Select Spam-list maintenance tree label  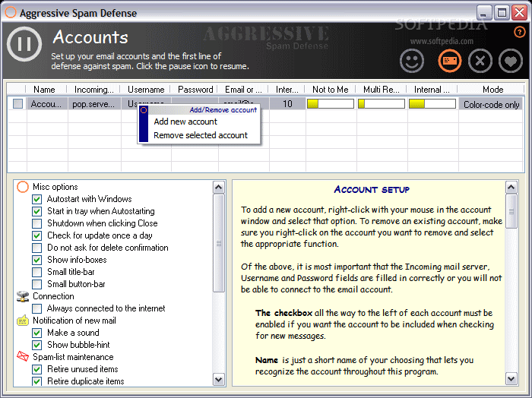pos(73,357)
